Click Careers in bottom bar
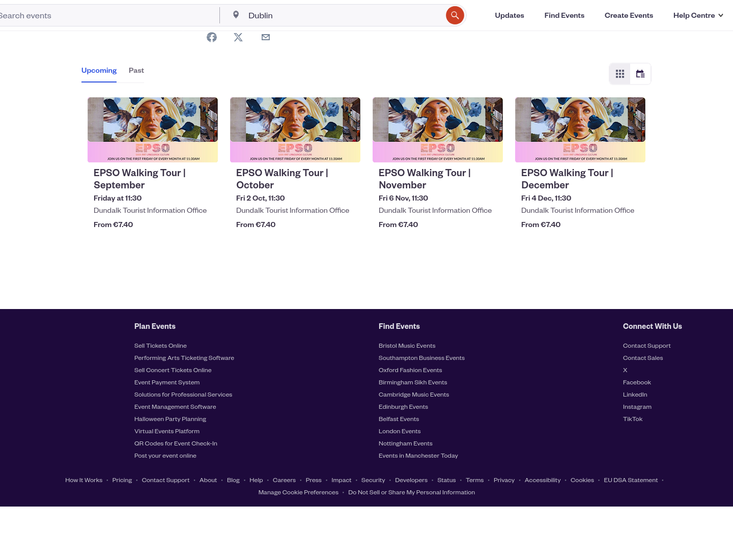 pyautogui.click(x=284, y=480)
